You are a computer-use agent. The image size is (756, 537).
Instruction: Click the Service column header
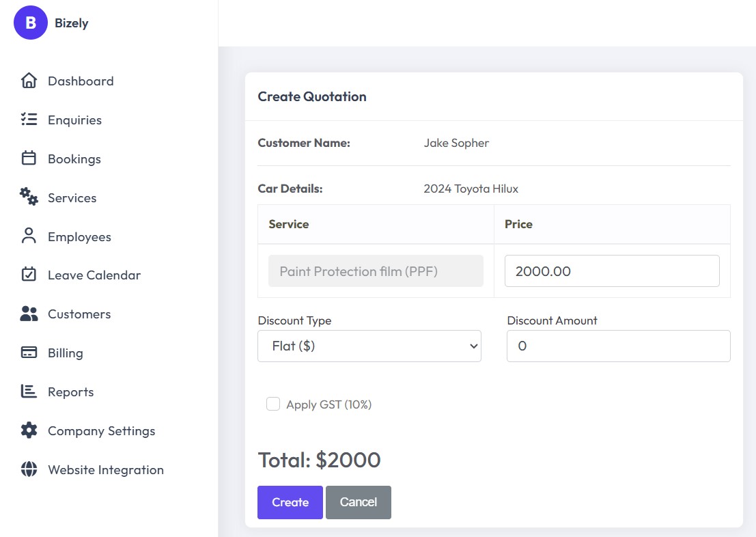288,224
